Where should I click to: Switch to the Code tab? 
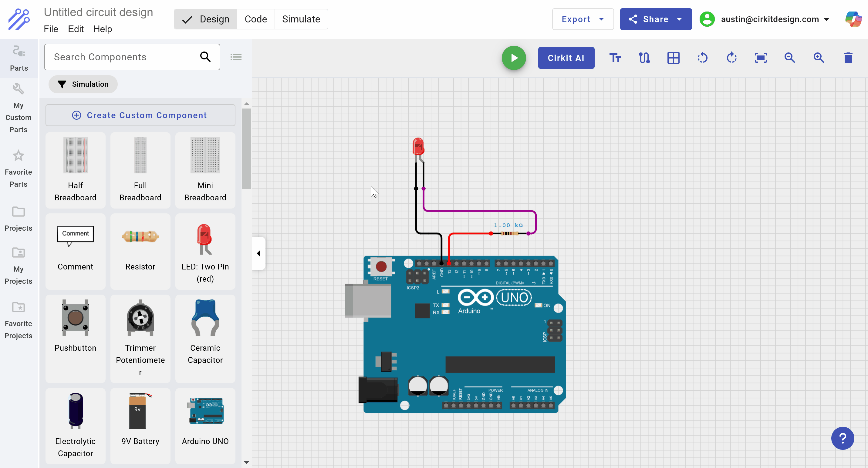point(256,19)
